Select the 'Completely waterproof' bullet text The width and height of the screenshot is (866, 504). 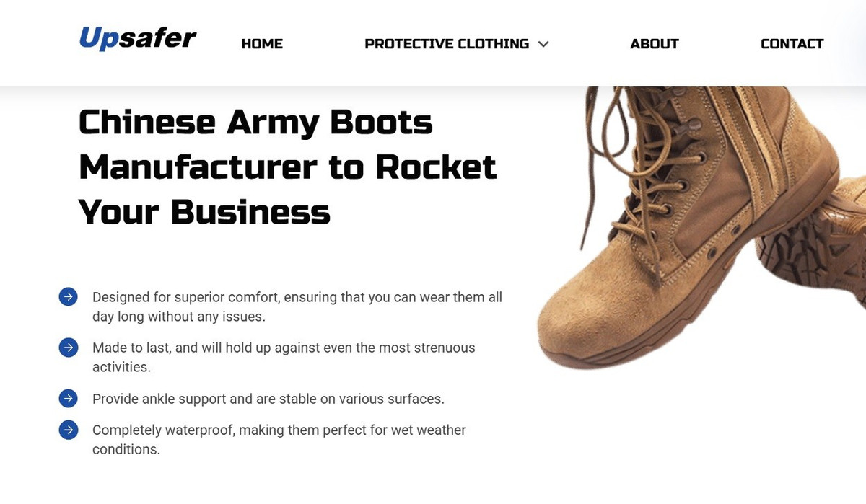click(279, 439)
